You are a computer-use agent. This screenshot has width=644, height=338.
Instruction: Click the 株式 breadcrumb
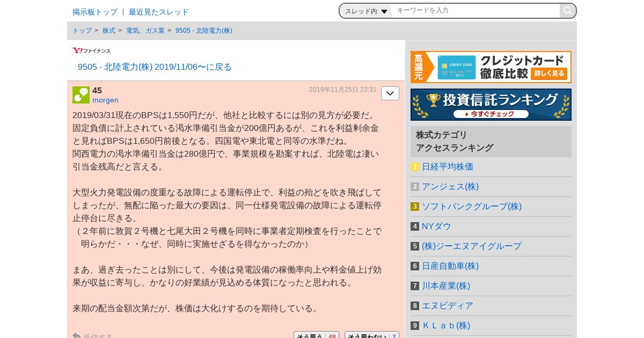(109, 31)
